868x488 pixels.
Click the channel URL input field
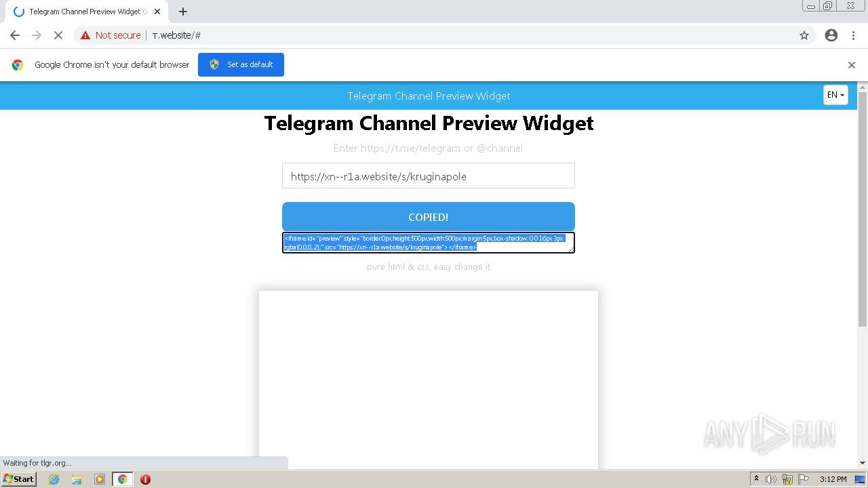(x=429, y=176)
